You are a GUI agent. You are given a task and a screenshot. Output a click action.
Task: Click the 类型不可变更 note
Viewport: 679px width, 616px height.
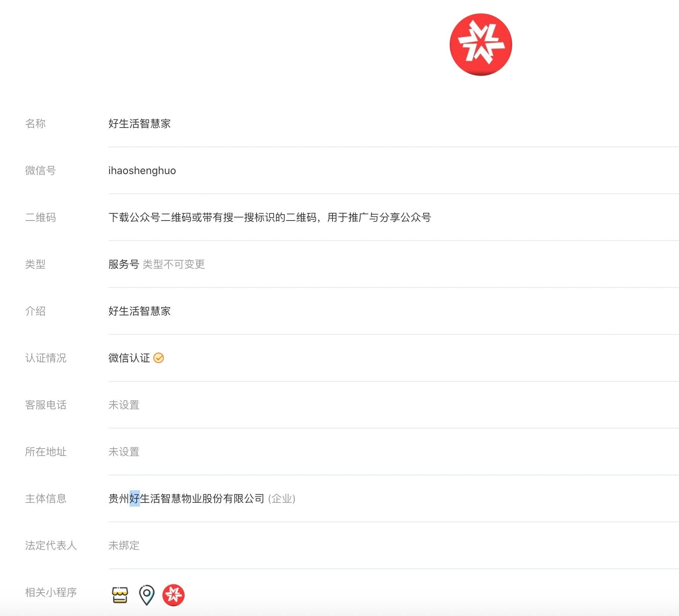point(174,264)
